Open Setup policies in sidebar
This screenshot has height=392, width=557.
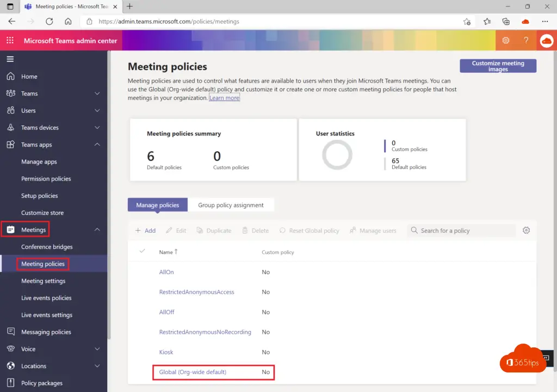tap(39, 196)
